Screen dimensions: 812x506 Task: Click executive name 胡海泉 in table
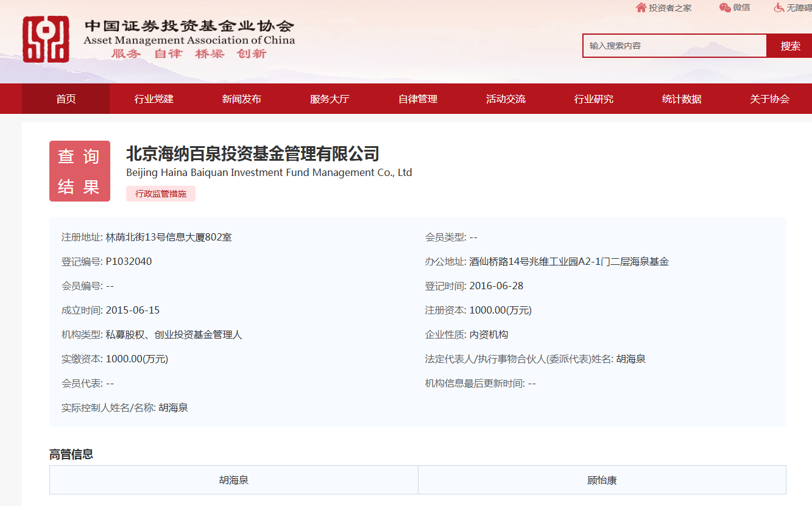tap(234, 480)
